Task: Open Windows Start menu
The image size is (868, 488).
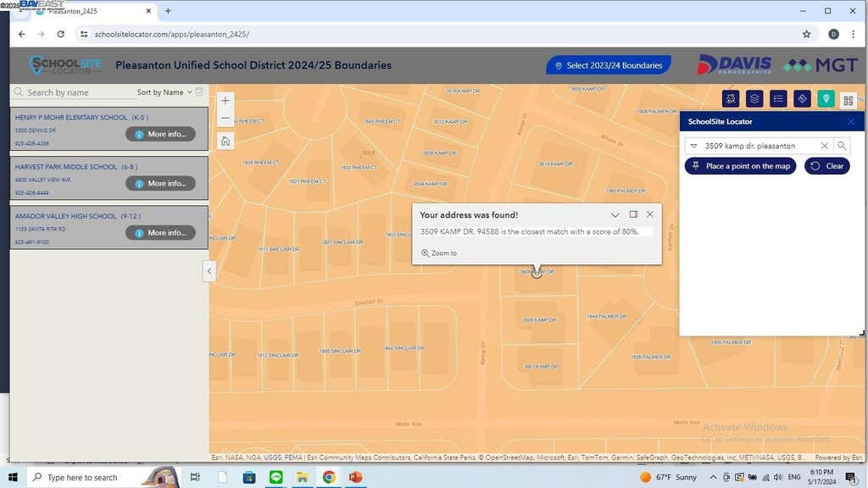Action: (x=14, y=477)
